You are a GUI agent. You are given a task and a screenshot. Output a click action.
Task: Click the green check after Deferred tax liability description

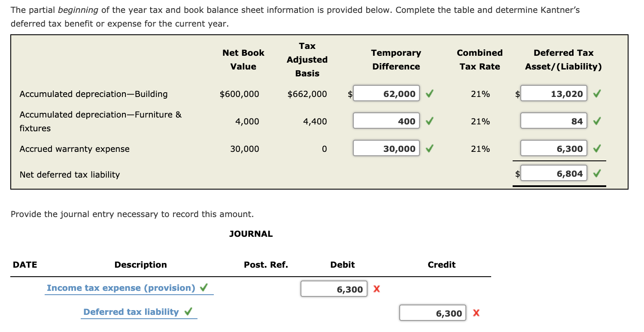(x=189, y=311)
